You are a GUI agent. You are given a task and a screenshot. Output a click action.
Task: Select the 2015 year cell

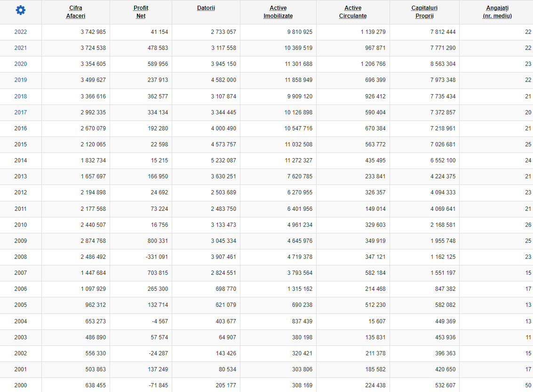pos(20,144)
